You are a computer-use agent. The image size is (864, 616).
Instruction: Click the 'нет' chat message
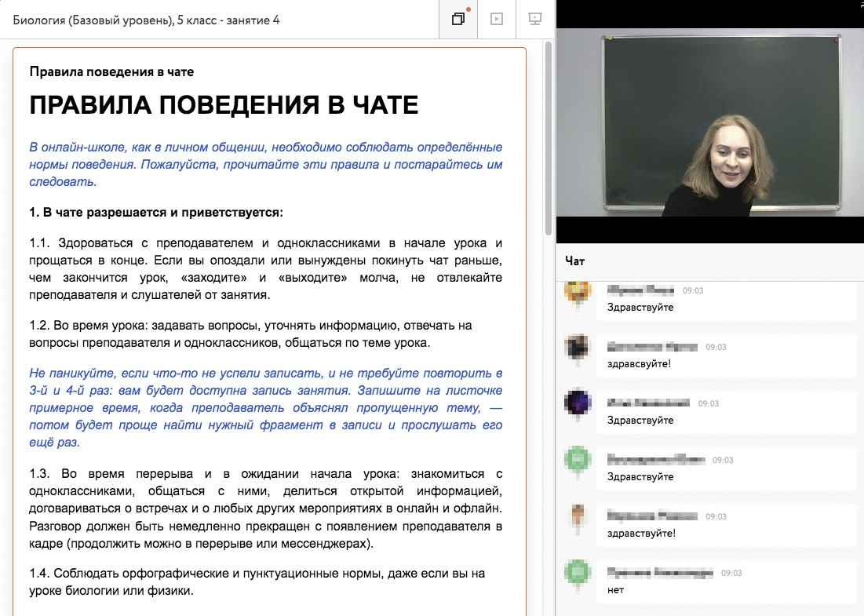[616, 590]
